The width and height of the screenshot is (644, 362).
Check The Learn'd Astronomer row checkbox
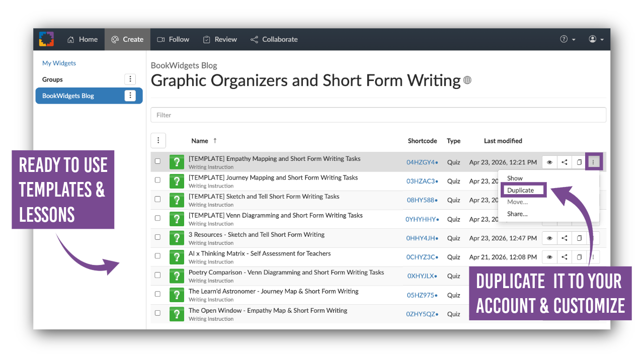[x=157, y=294]
